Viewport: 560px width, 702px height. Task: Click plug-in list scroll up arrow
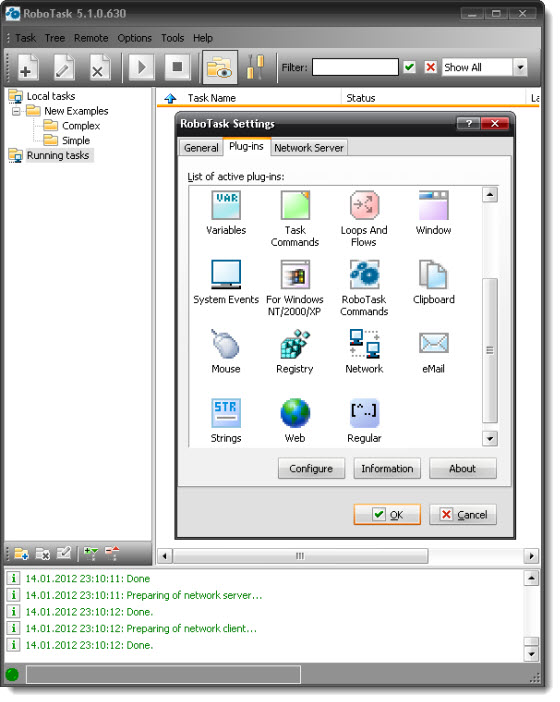pos(490,195)
